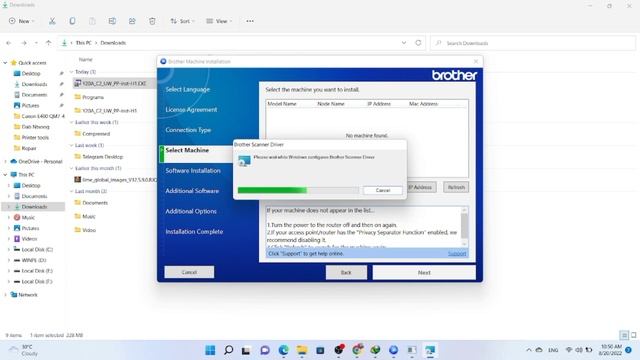The width and height of the screenshot is (640, 360).
Task: Click the Additional Software step
Action: pos(192,191)
